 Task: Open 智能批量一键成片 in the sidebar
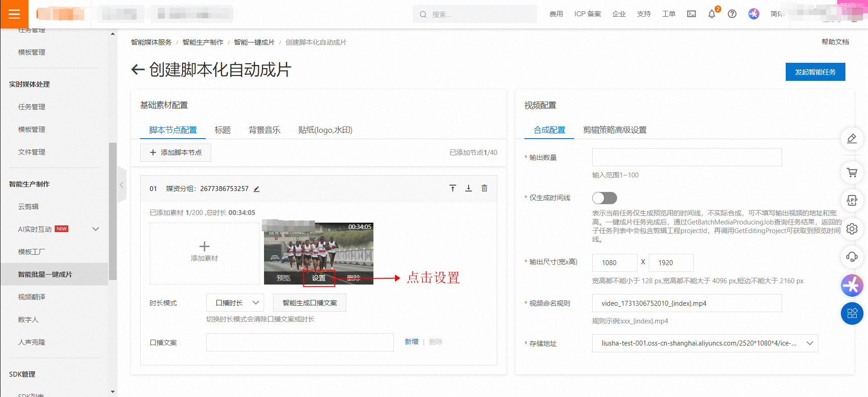click(54, 274)
